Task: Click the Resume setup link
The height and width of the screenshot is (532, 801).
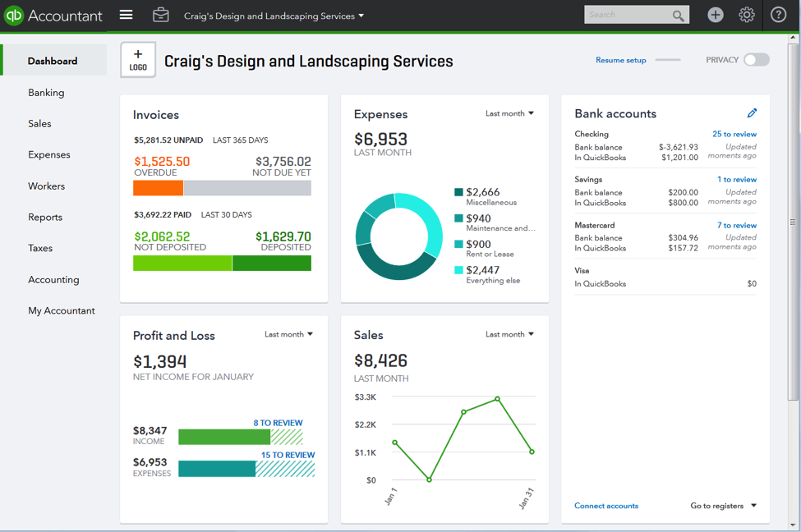Action: [x=620, y=60]
